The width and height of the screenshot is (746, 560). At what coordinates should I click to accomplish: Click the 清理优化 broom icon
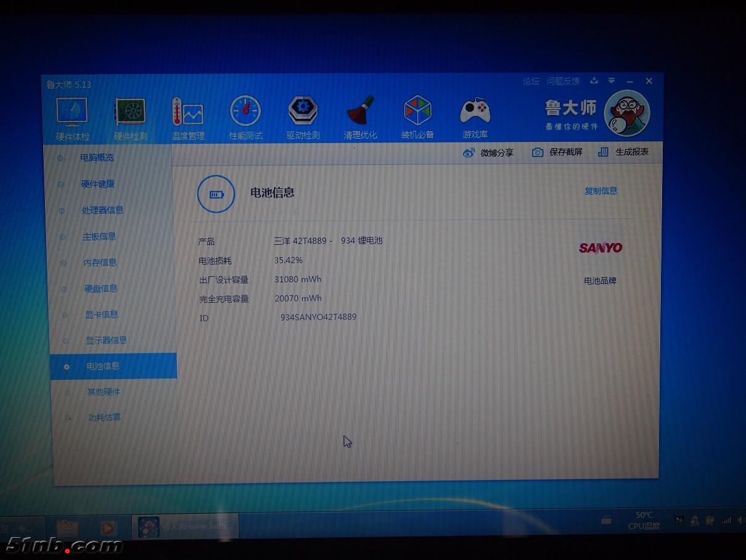pos(360,117)
